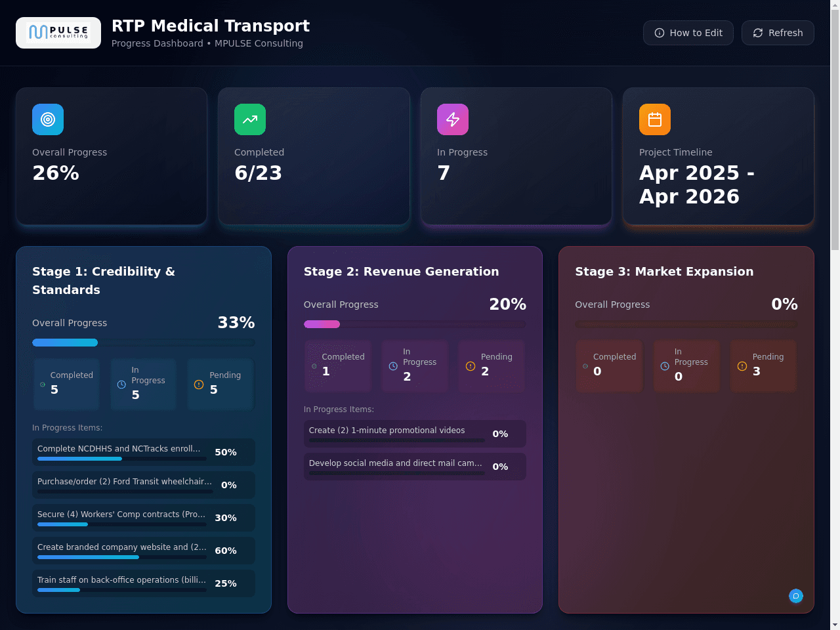Click the clock icon in Stage 3 In Progress

click(665, 366)
